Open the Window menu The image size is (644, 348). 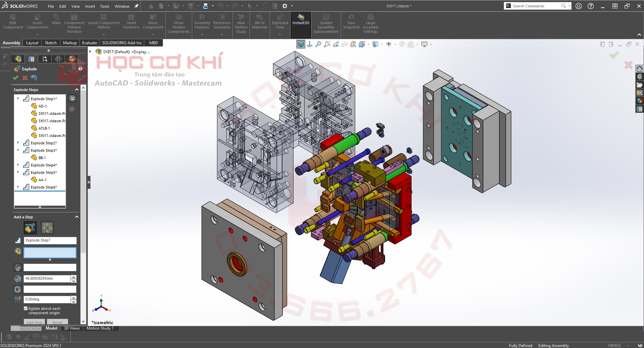click(122, 6)
